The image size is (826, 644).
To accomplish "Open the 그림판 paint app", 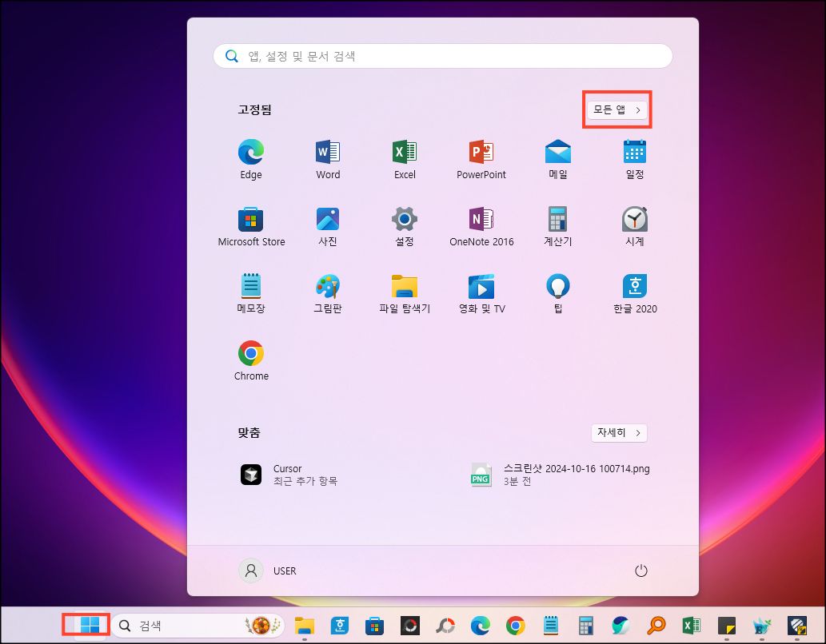I will point(327,292).
